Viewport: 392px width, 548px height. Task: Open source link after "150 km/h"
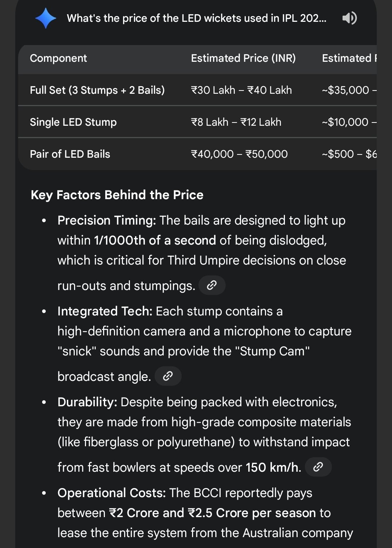coord(318,467)
